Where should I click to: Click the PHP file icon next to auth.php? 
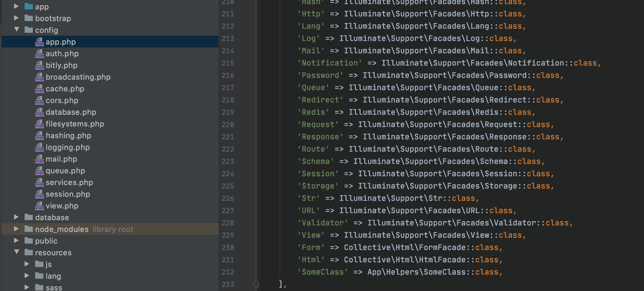[40, 54]
